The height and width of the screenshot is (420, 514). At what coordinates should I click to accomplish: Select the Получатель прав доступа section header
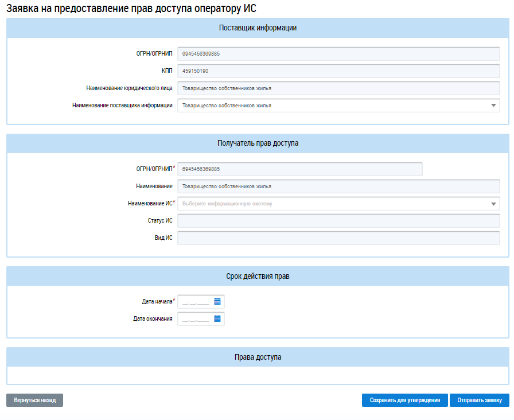[x=258, y=143]
